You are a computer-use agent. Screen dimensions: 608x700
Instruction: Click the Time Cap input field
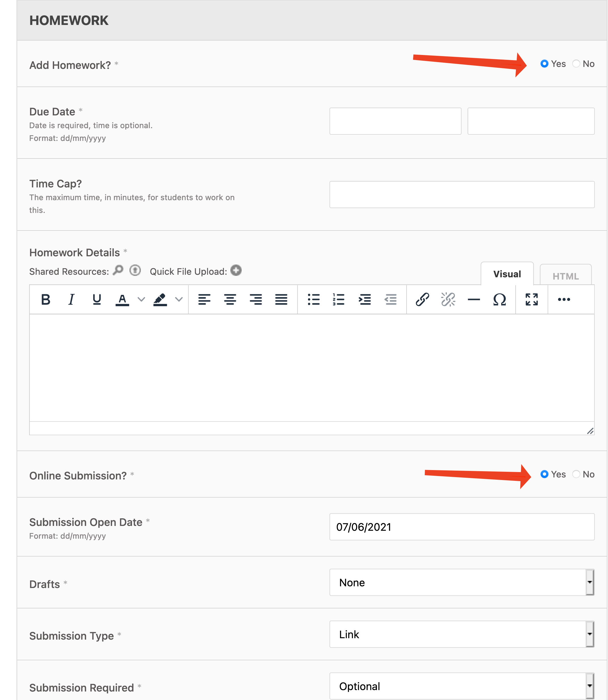coord(462,194)
